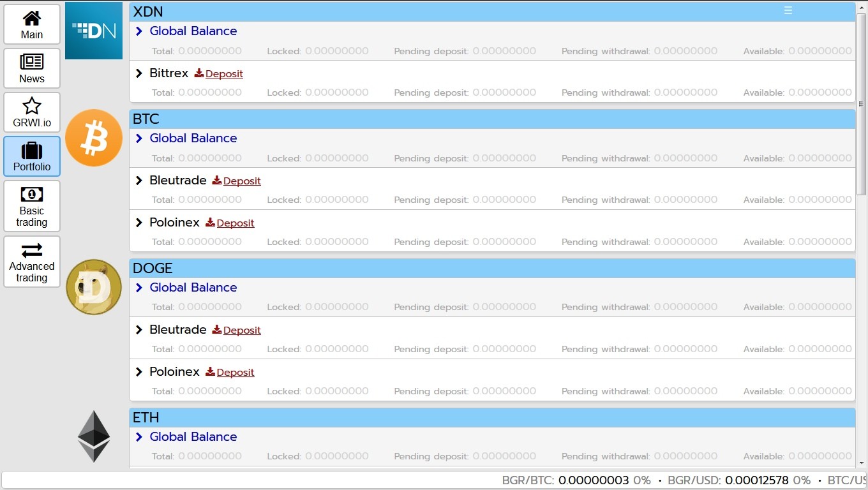
Task: Click the XDN DigitalNote coin logo
Action: coord(94,31)
